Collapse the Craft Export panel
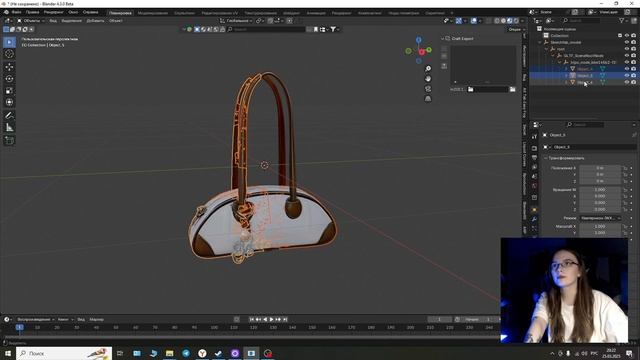640x360 pixels. [x=443, y=39]
